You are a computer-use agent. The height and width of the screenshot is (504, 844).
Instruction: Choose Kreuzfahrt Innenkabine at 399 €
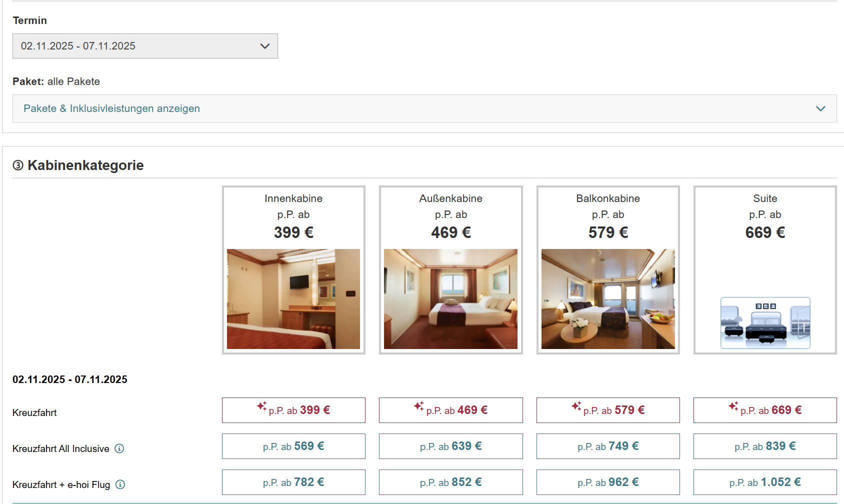point(293,410)
